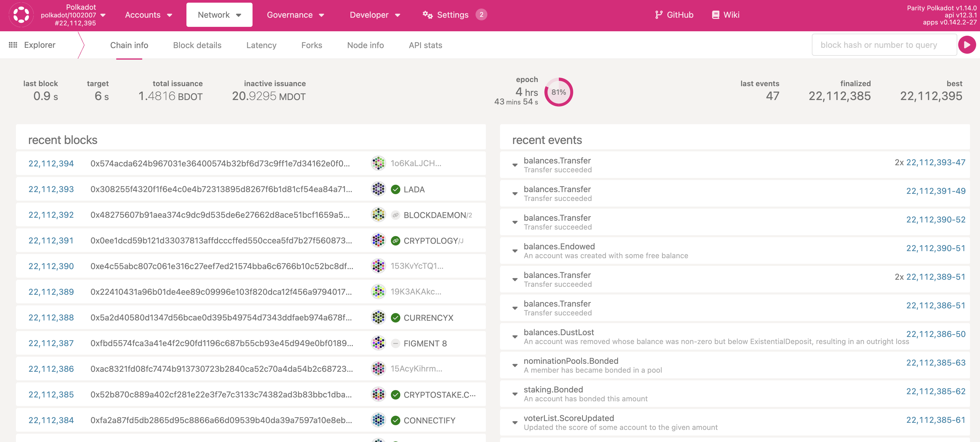
Task: Click the validator name BLOCKDAEMON/2
Action: [x=437, y=215]
